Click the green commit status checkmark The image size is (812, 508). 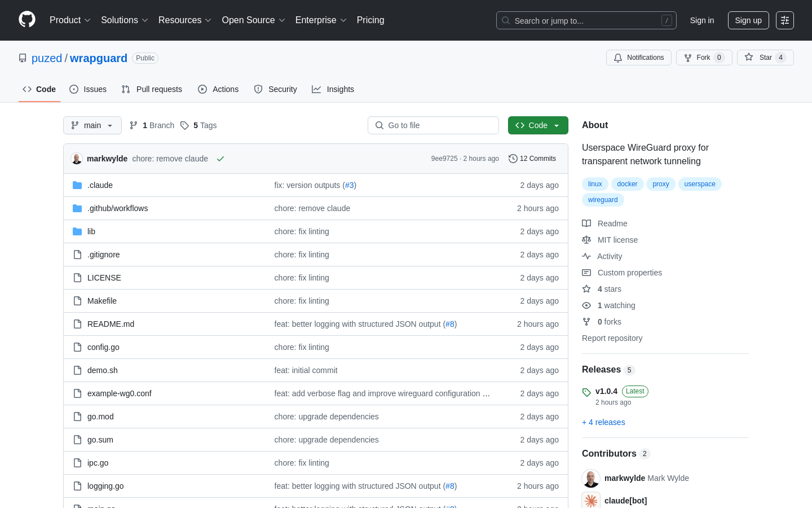pos(220,159)
